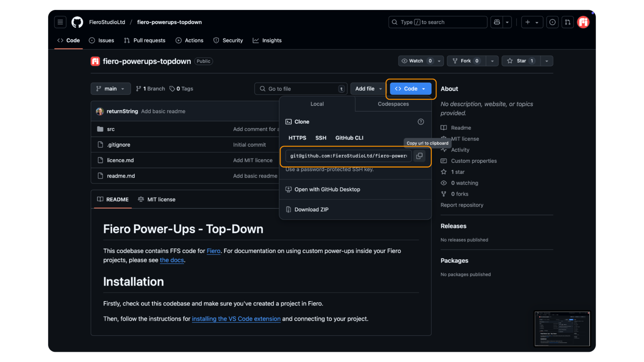Open FieroStudioLtd organization link
Image resolution: width=644 pixels, height=362 pixels.
pyautogui.click(x=107, y=22)
